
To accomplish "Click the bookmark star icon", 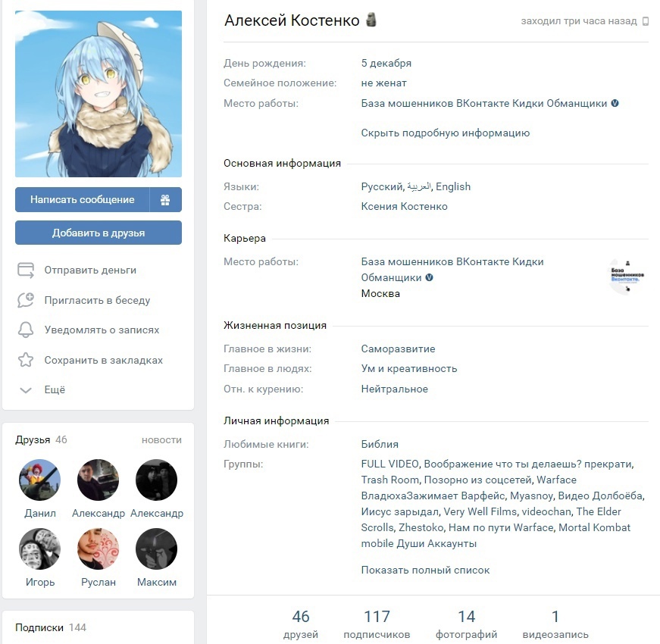I will tap(26, 360).
